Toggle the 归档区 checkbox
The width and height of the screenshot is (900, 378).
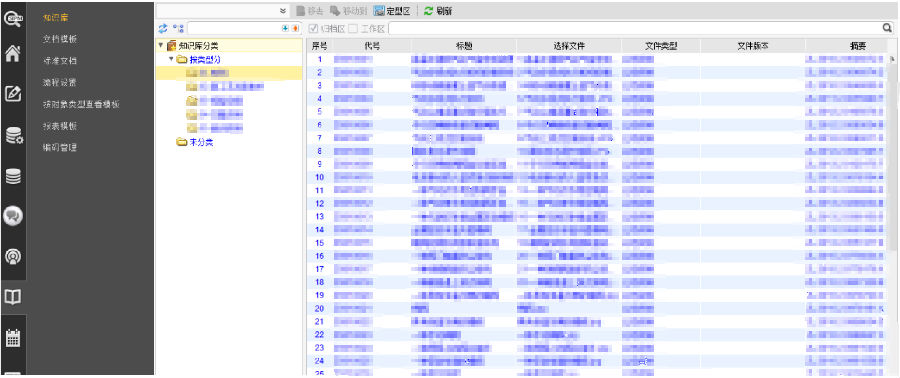[x=313, y=28]
